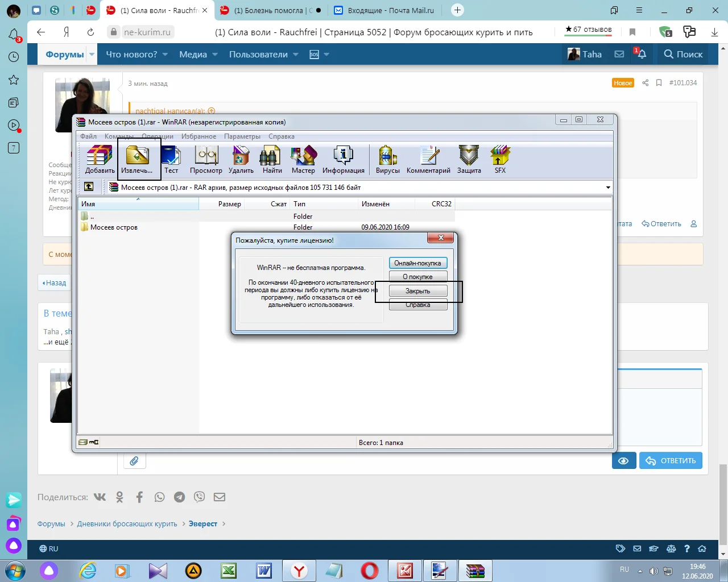
Task: Run the Тест (Test) archive tool
Action: point(171,159)
